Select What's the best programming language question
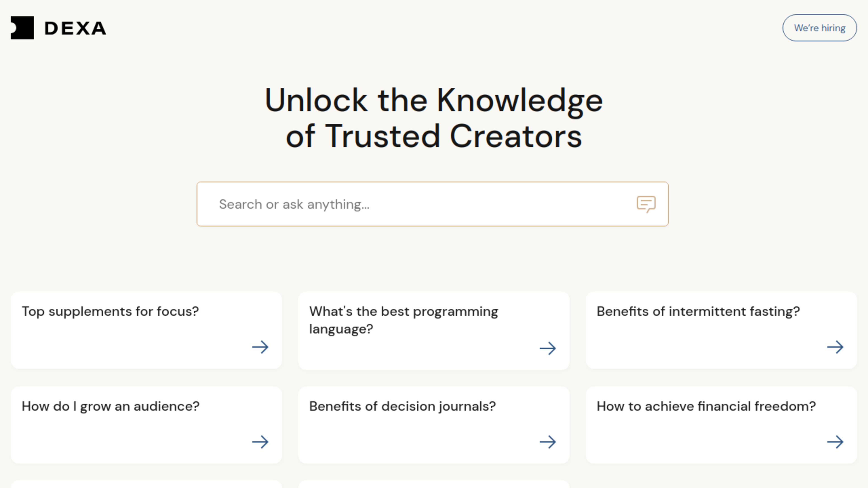This screenshot has width=868, height=488. [404, 320]
